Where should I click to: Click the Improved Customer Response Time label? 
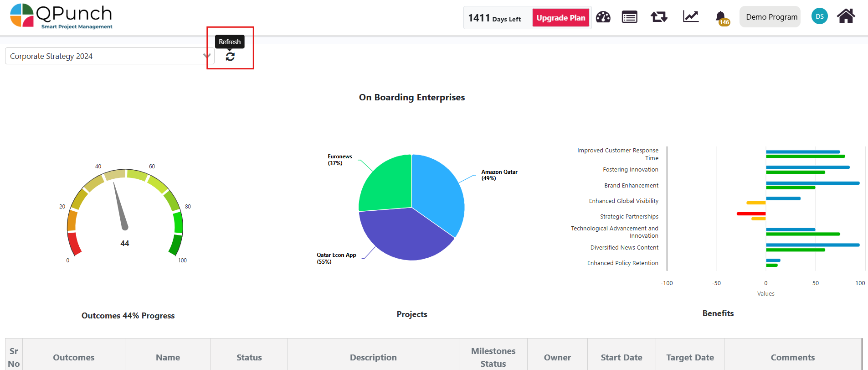[x=618, y=154]
